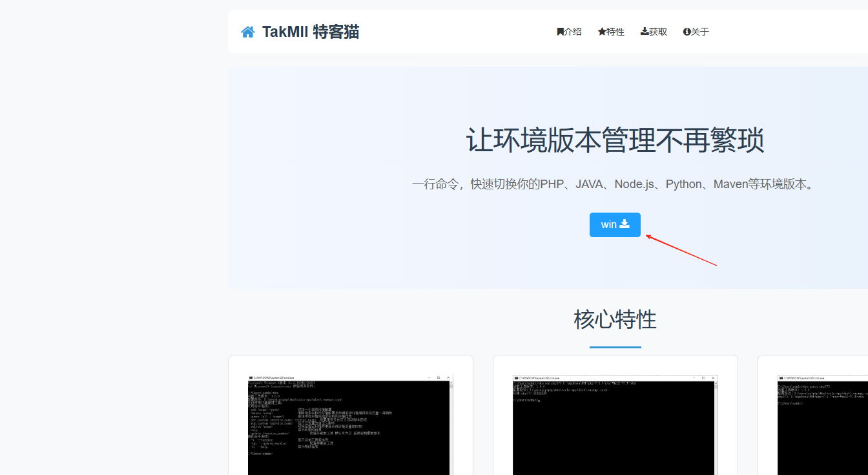Click the download icon before 获取
Viewport: 868px width, 475px height.
645,32
